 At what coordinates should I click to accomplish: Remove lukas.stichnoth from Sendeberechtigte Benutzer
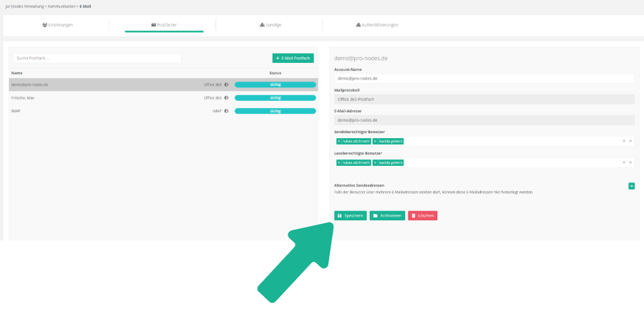pyautogui.click(x=339, y=142)
